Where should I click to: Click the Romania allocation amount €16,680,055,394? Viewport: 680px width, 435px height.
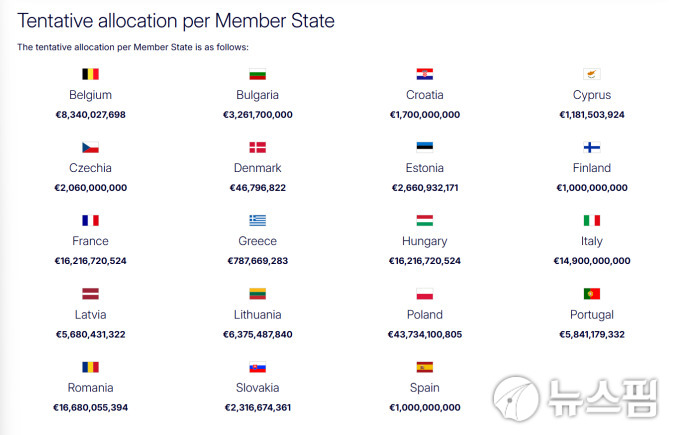pyautogui.click(x=90, y=407)
